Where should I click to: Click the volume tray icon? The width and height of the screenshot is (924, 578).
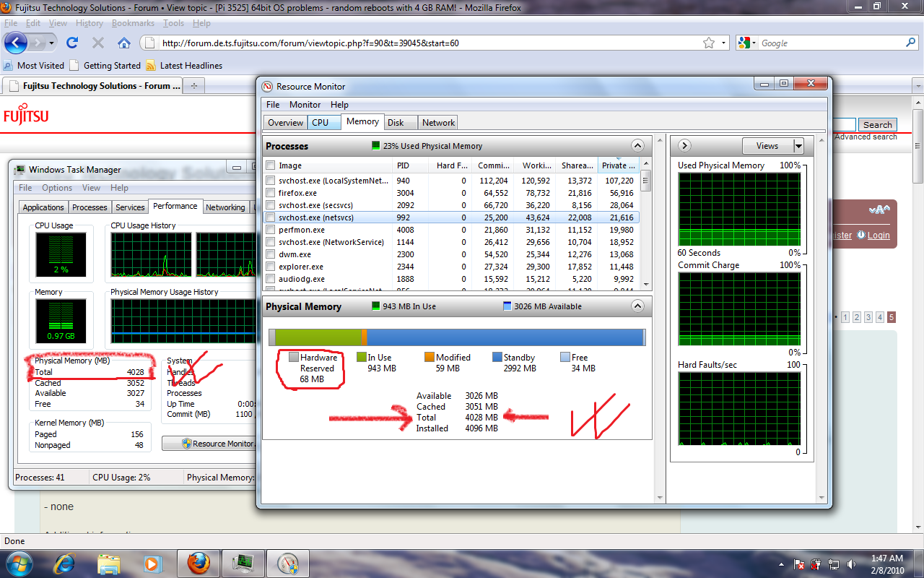coord(852,564)
